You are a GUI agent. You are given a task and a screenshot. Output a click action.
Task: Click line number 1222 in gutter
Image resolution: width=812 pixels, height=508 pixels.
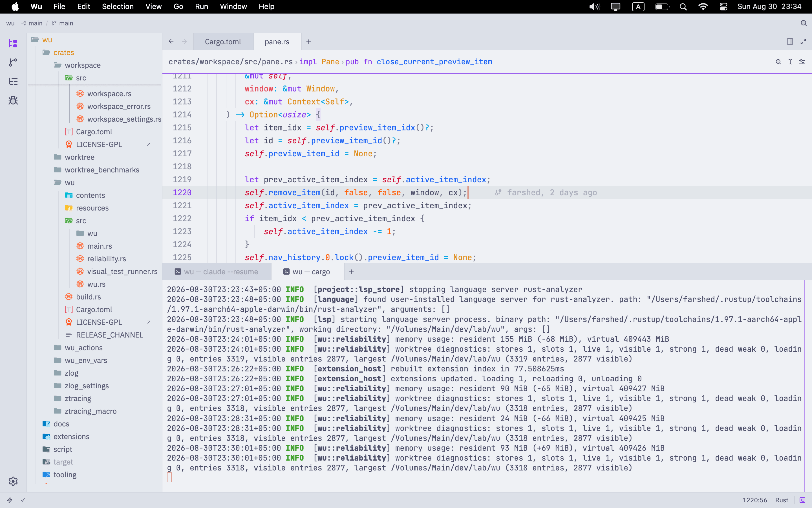[x=182, y=218]
